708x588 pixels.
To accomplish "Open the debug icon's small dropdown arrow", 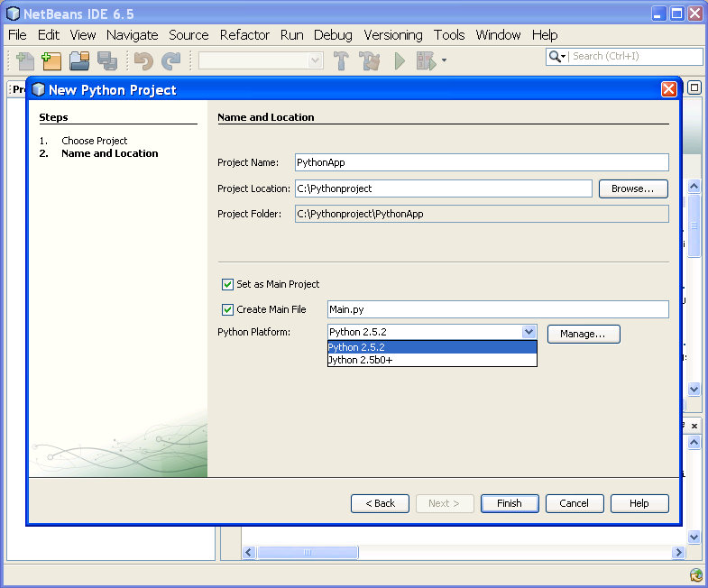I will [x=445, y=60].
